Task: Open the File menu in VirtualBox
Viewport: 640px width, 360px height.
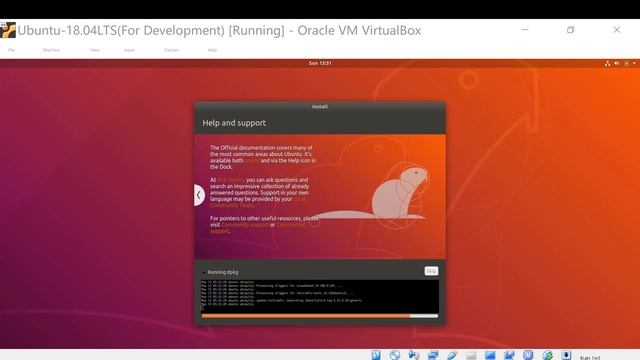Action: (11, 50)
